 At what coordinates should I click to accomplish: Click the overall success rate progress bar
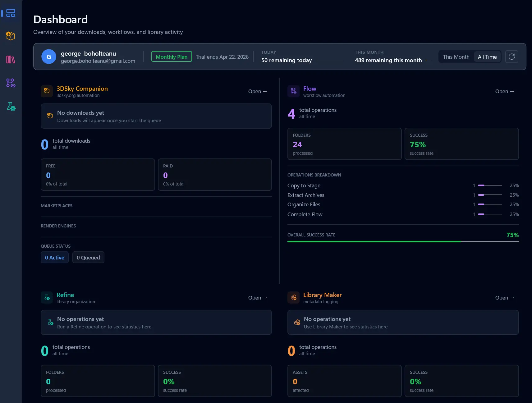(403, 241)
